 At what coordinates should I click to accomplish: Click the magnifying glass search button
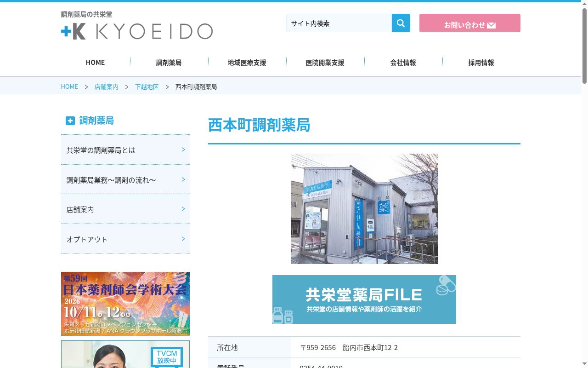click(401, 23)
